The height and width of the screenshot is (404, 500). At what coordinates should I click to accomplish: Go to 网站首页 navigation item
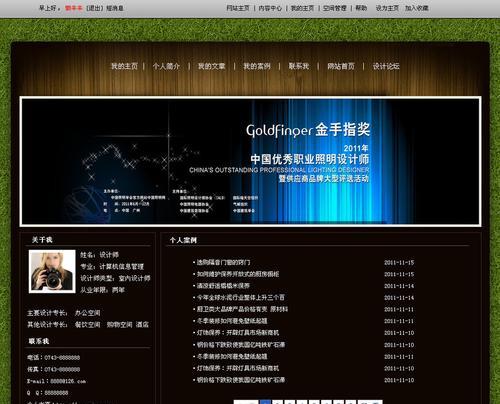tap(341, 66)
